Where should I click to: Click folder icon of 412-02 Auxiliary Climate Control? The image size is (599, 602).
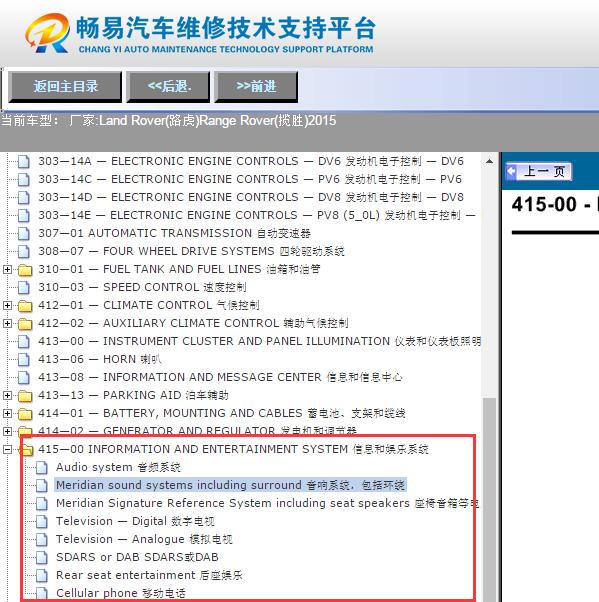click(x=25, y=324)
